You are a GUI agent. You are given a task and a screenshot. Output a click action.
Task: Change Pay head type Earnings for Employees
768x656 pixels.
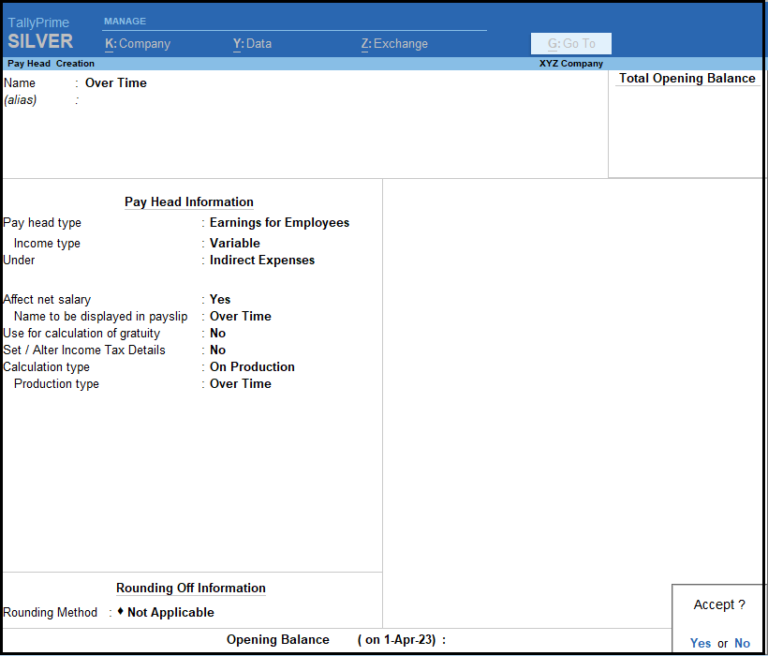[279, 222]
